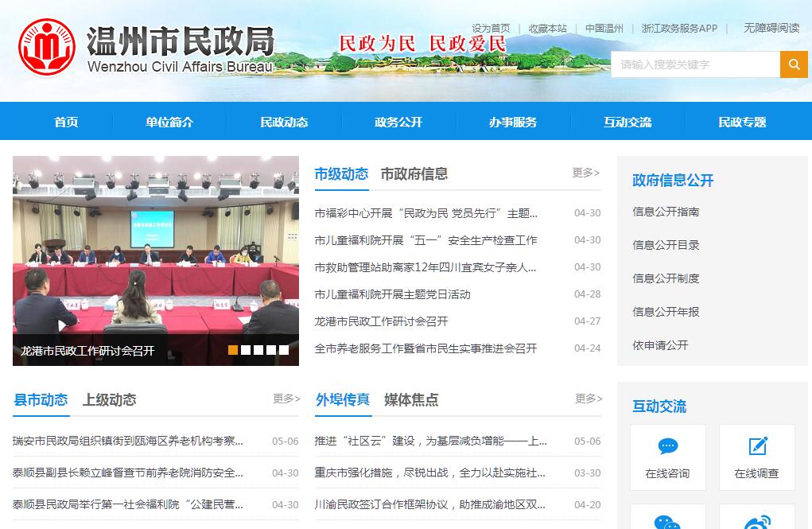Switch to the 市政府信息 tab
The image size is (812, 529).
tap(414, 173)
